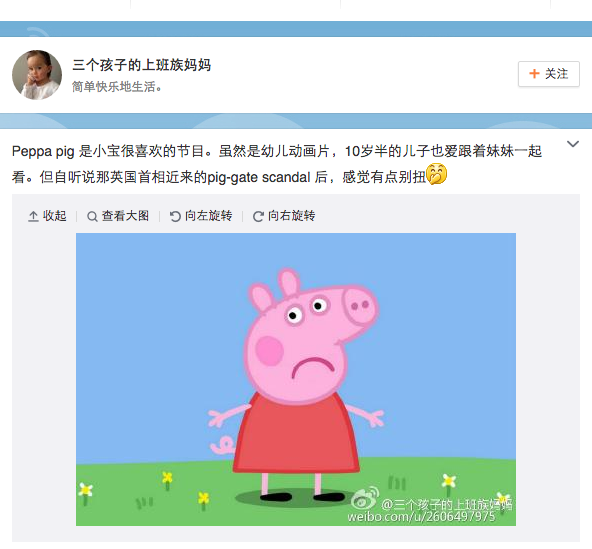Image resolution: width=592 pixels, height=549 pixels.
Task: Click the rotate-left arrow icon
Action: click(175, 216)
